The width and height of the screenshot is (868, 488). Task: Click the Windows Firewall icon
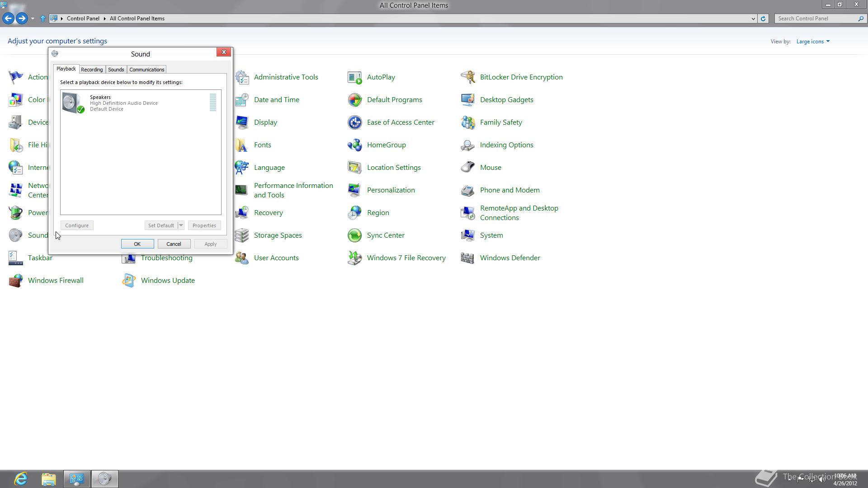click(16, 281)
